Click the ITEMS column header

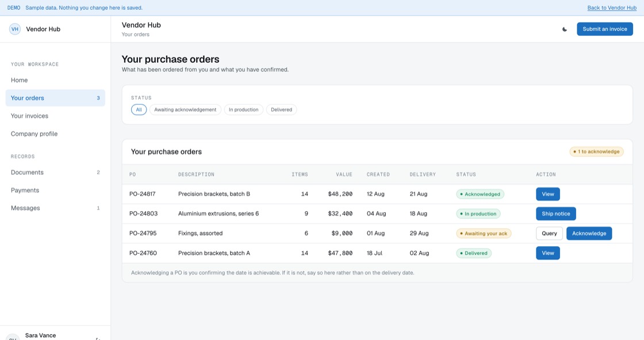tap(300, 175)
